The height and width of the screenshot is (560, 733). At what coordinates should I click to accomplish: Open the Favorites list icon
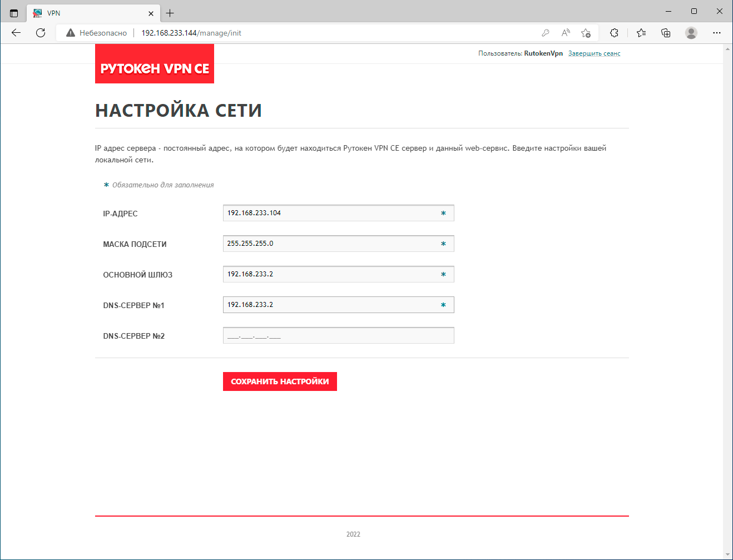click(641, 33)
